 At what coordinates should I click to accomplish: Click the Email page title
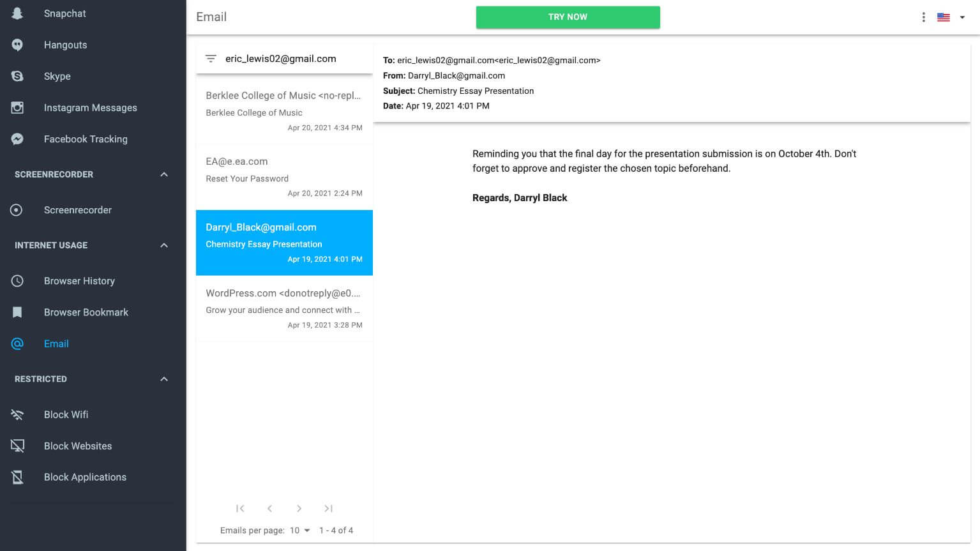coord(211,17)
